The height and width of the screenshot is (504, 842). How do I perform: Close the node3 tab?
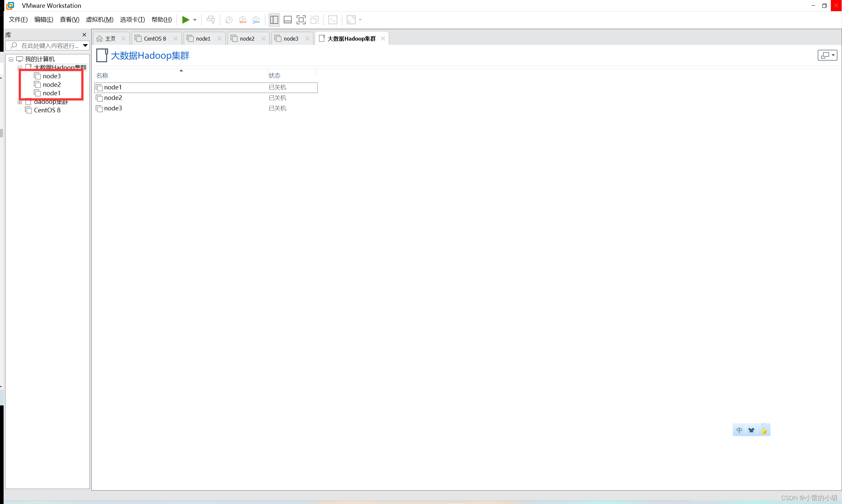click(308, 39)
